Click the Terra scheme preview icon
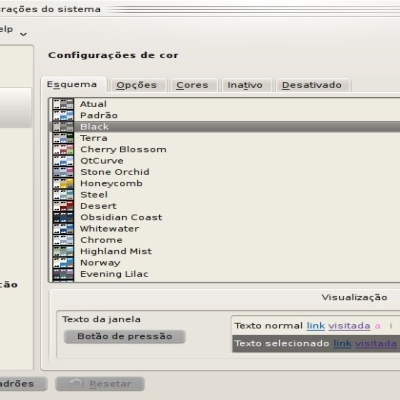This screenshot has width=400, height=400. (63, 138)
